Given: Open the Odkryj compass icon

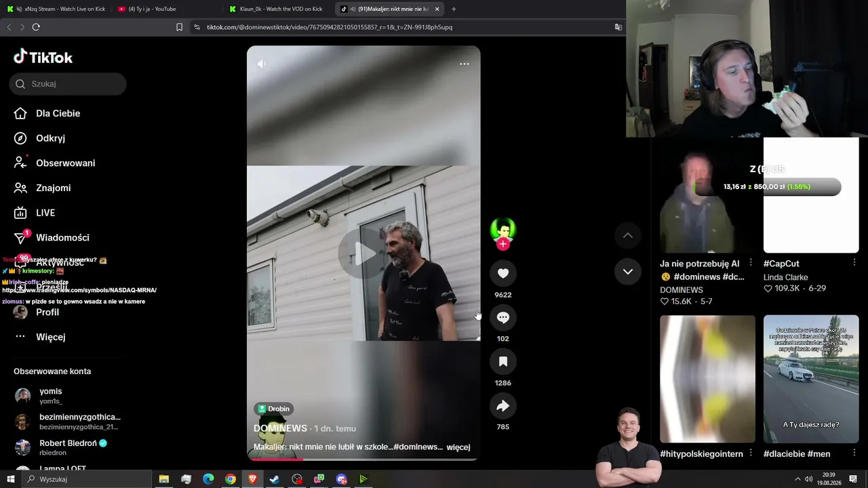Looking at the screenshot, I should coord(20,138).
